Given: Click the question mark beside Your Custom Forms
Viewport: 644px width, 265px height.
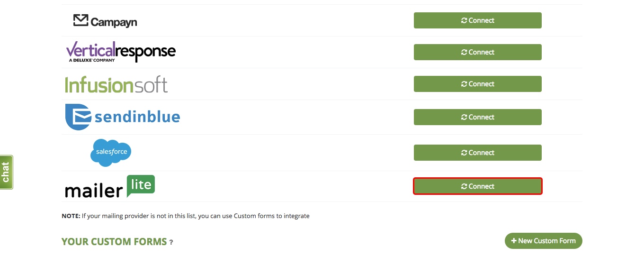Looking at the screenshot, I should 171,242.
